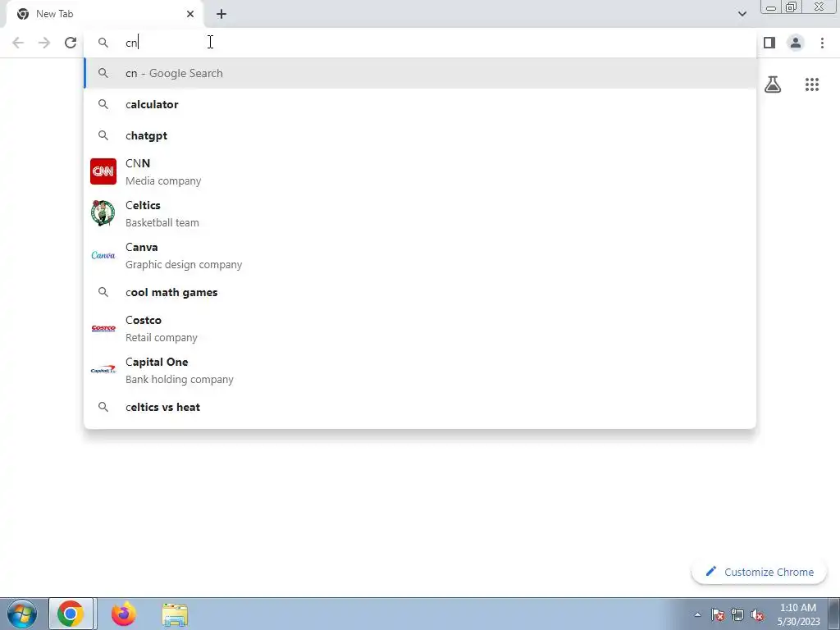Close the New Tab tab
The image size is (840, 630).
click(x=190, y=14)
